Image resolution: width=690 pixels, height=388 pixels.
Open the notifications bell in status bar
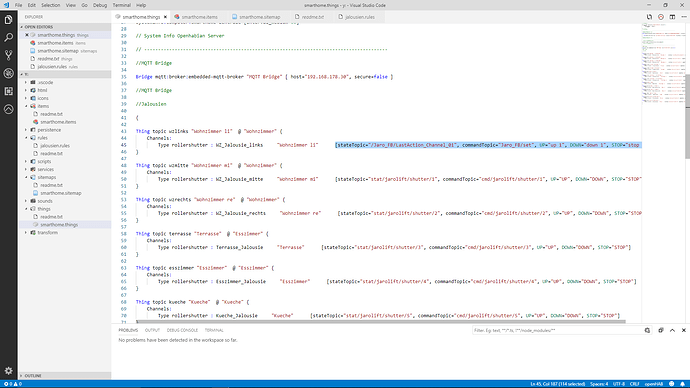point(683,384)
